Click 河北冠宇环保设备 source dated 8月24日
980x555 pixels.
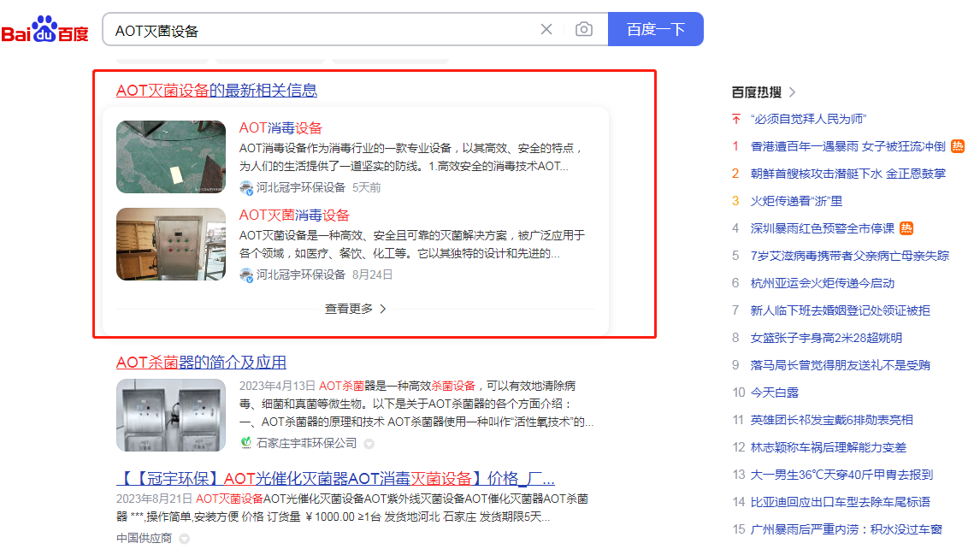pyautogui.click(x=301, y=275)
